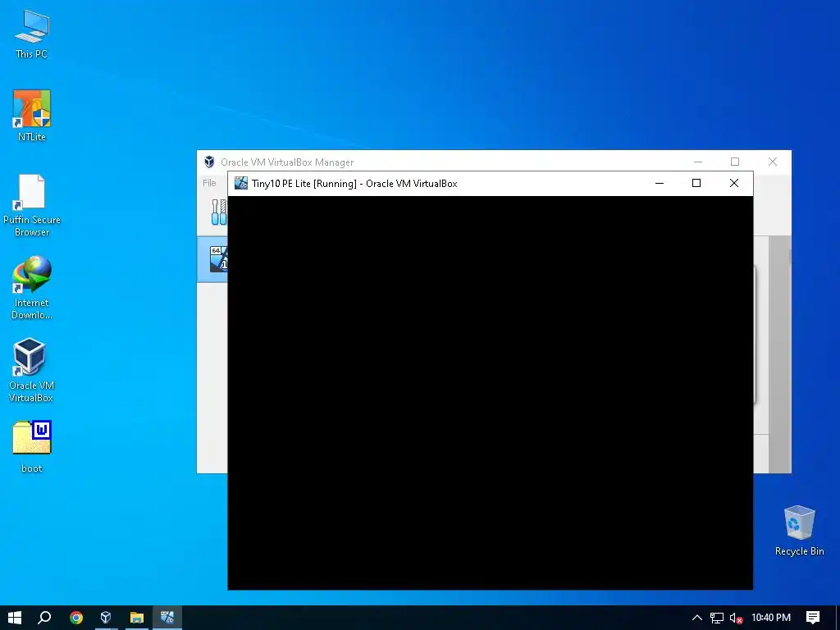The width and height of the screenshot is (840, 630).
Task: Open the Windows Start menu
Action: [x=15, y=618]
